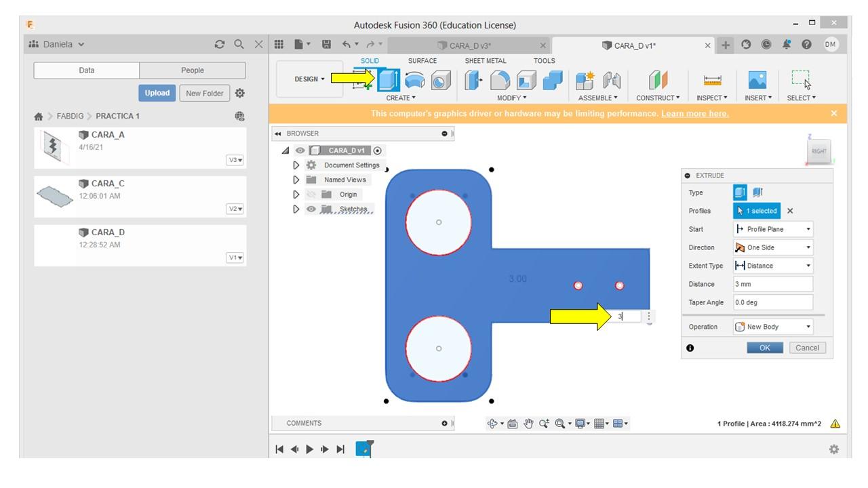The height and width of the screenshot is (488, 868).
Task: Click the Select tool icon
Action: (x=801, y=80)
